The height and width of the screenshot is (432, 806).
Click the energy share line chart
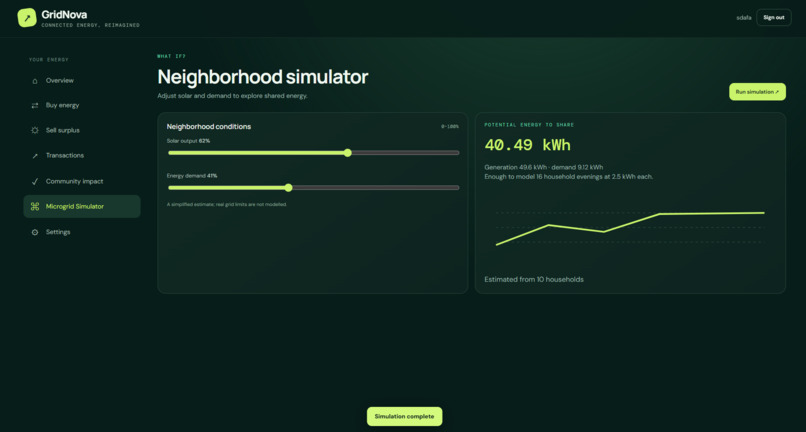(630, 228)
